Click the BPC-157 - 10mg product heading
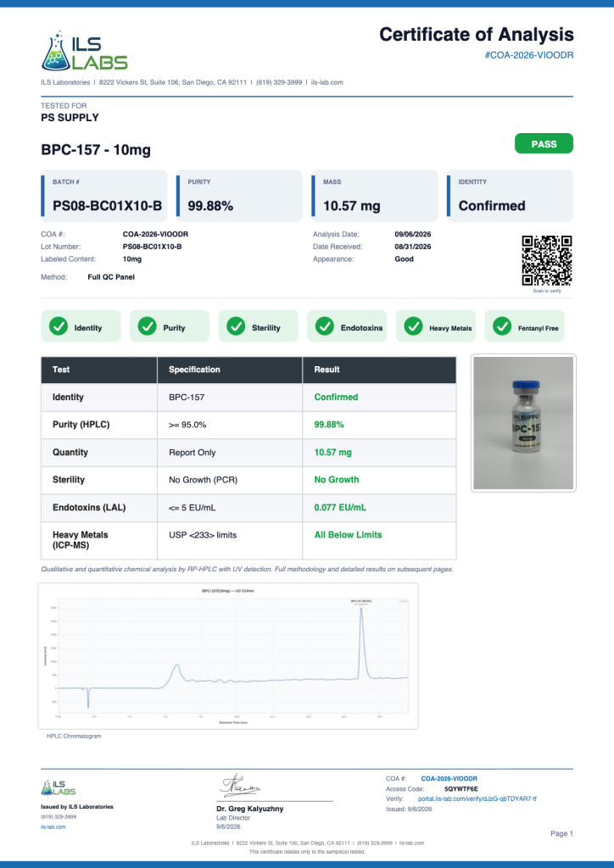 click(96, 149)
